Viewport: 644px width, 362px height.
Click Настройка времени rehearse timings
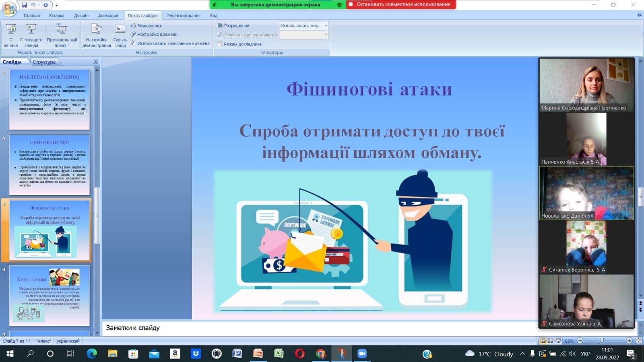coord(154,34)
